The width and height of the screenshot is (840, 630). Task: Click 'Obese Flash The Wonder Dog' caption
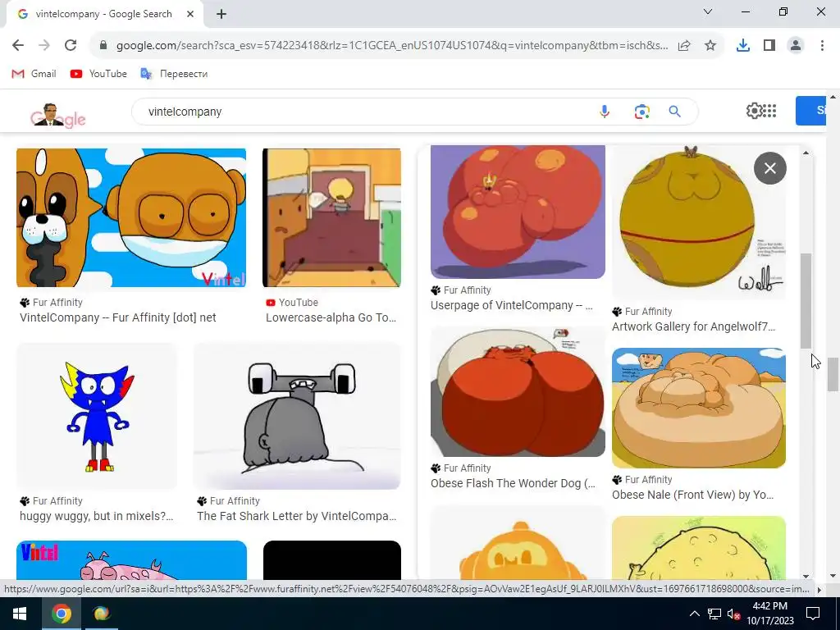pyautogui.click(x=513, y=483)
